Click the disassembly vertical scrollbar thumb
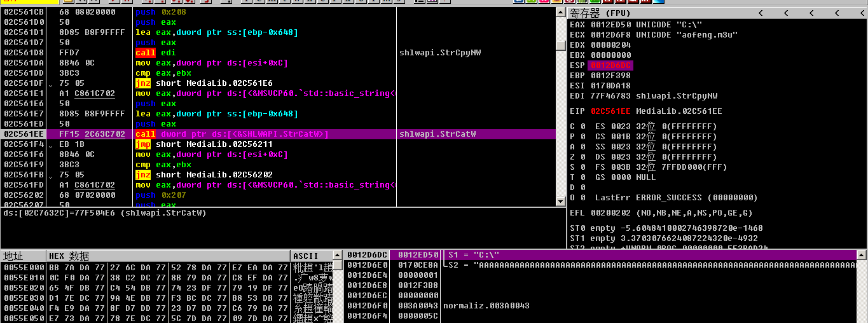The width and height of the screenshot is (868, 323). point(560,46)
